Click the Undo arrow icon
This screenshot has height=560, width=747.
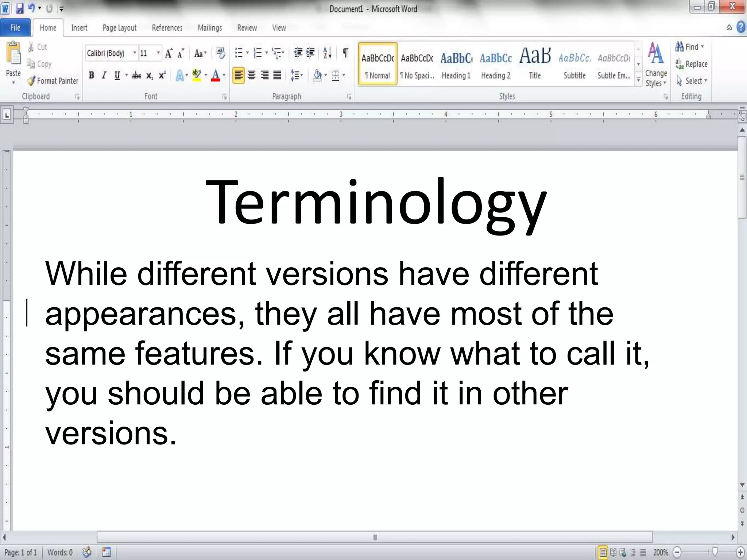click(x=32, y=8)
